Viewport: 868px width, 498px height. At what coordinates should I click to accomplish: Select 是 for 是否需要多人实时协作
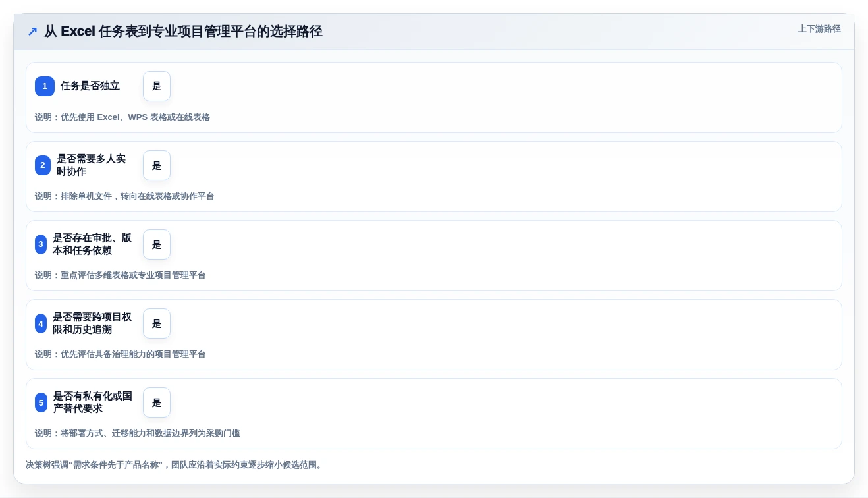coord(157,165)
